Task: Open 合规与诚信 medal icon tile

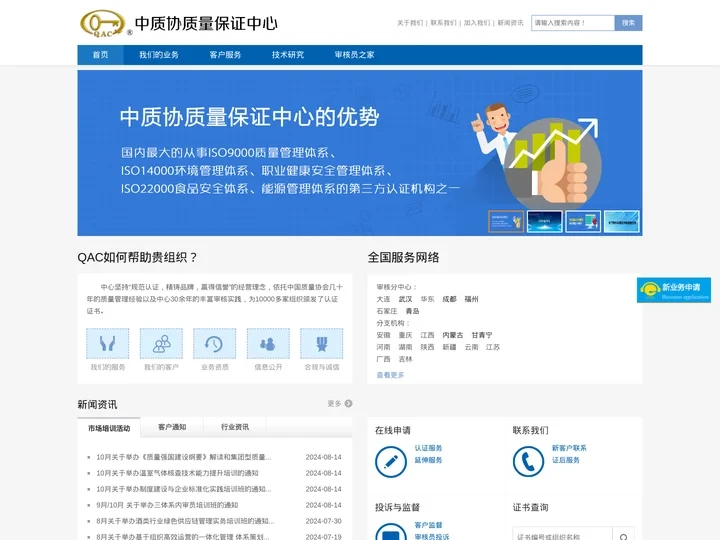Action: [321, 343]
